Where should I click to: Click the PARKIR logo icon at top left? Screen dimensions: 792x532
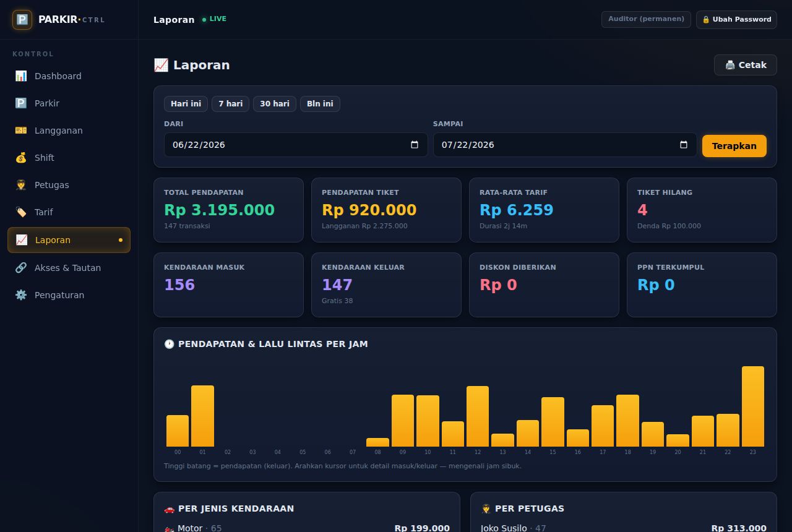[x=22, y=20]
